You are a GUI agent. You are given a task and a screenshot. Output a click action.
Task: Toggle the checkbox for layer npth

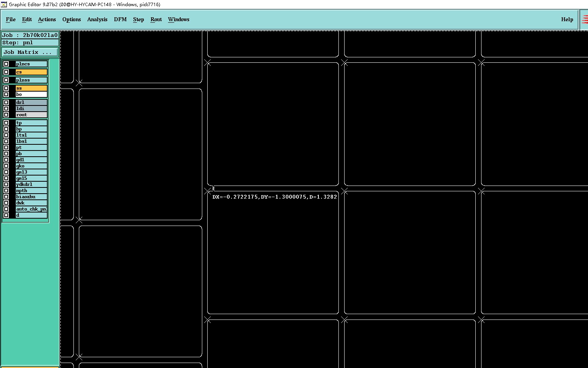pos(6,191)
